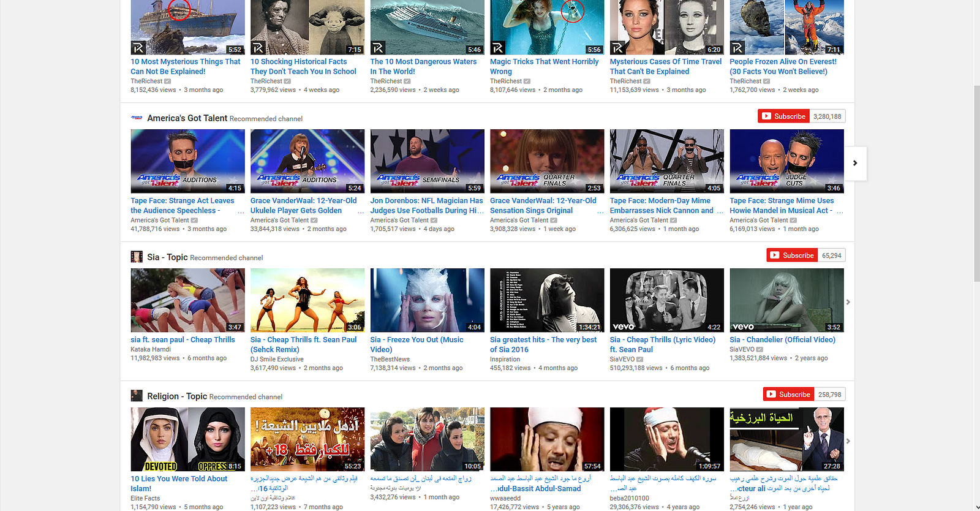Screen dimensions: 980x511
Task: Play the Freeze You Out thumbnail, 4:04
Action: (x=428, y=300)
